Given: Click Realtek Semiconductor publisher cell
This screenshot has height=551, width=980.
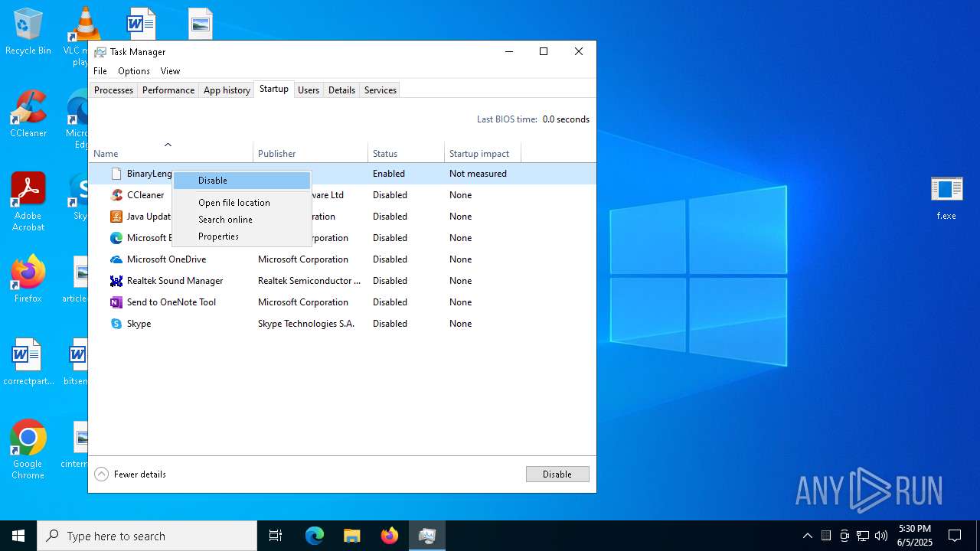Looking at the screenshot, I should click(x=309, y=281).
